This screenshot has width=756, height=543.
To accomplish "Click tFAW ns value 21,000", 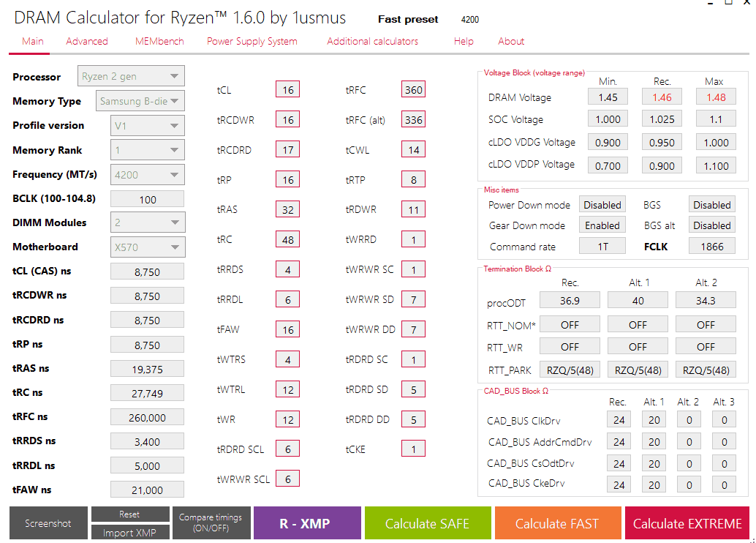I will click(147, 490).
